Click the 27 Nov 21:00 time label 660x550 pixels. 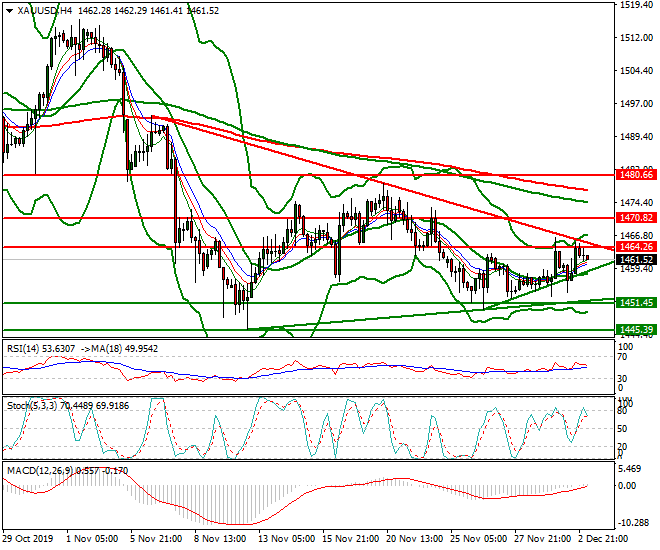pyautogui.click(x=543, y=539)
